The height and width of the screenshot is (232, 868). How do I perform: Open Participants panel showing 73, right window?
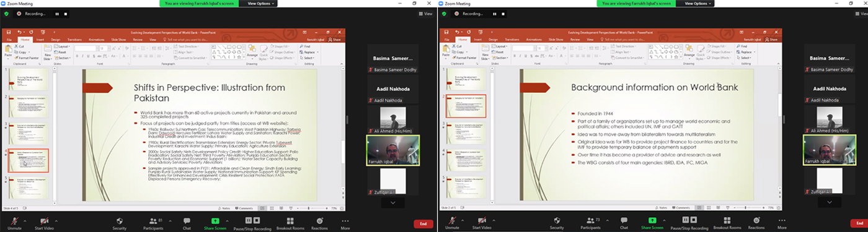pyautogui.click(x=590, y=223)
